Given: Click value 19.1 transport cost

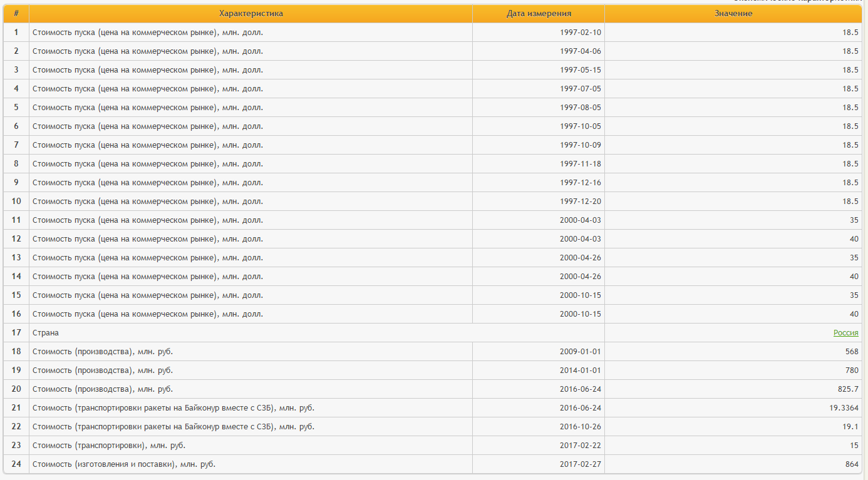Looking at the screenshot, I should [x=852, y=427].
